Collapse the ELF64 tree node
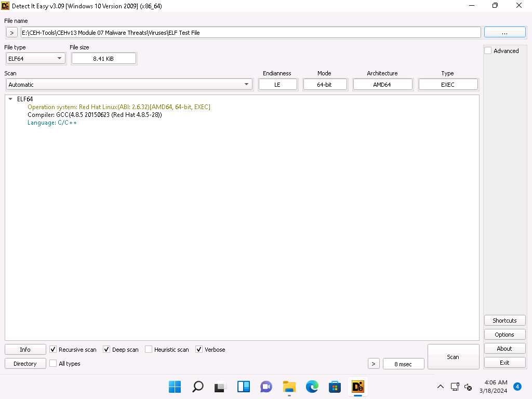The height and width of the screenshot is (399, 532). tap(10, 99)
